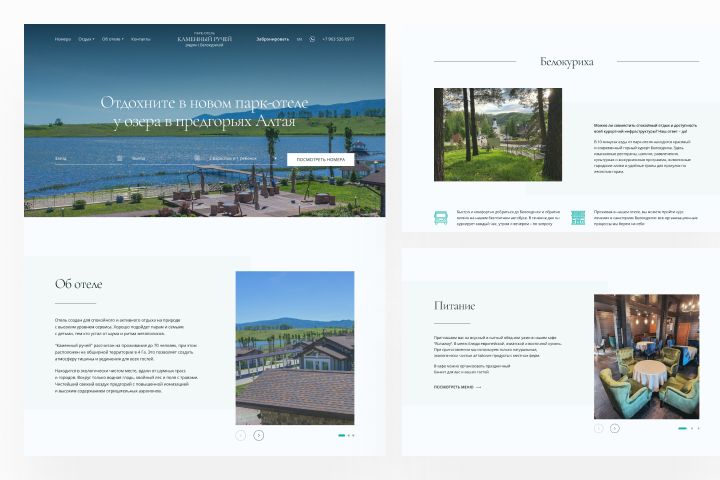720x480 pixels.
Task: Open the Номера navigation link
Action: click(x=63, y=39)
